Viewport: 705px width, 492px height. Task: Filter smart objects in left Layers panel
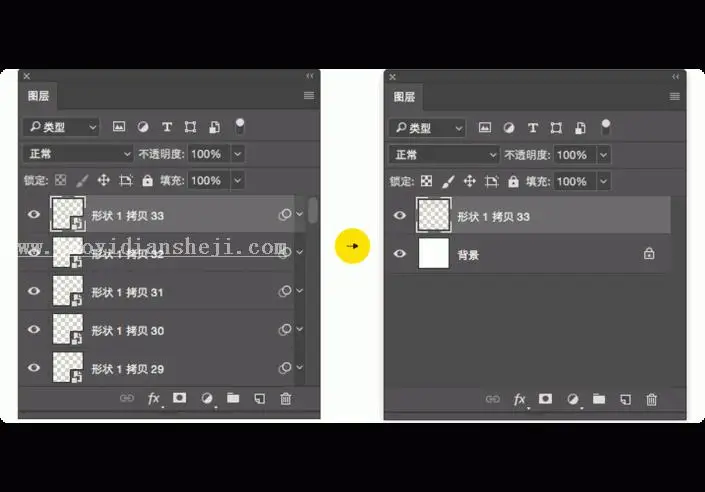tap(214, 127)
